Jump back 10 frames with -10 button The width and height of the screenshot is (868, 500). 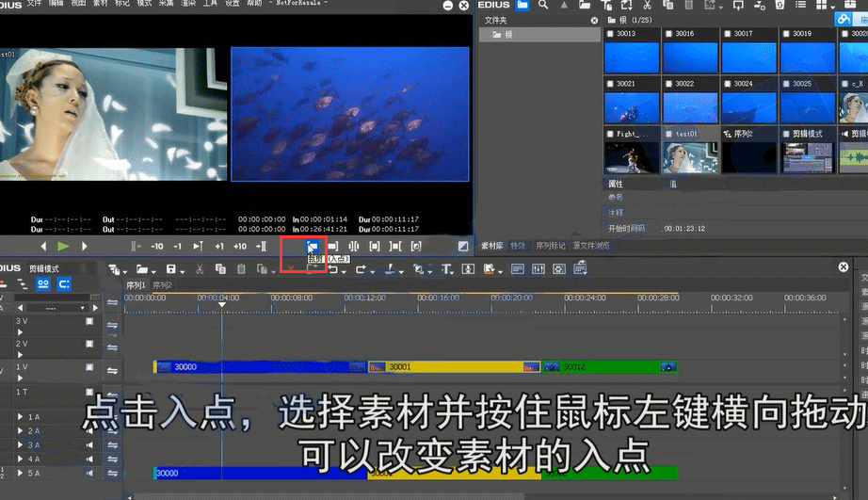click(157, 247)
